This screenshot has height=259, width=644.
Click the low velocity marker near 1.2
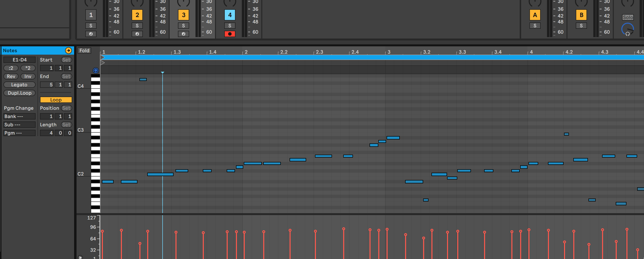pyautogui.click(x=140, y=243)
